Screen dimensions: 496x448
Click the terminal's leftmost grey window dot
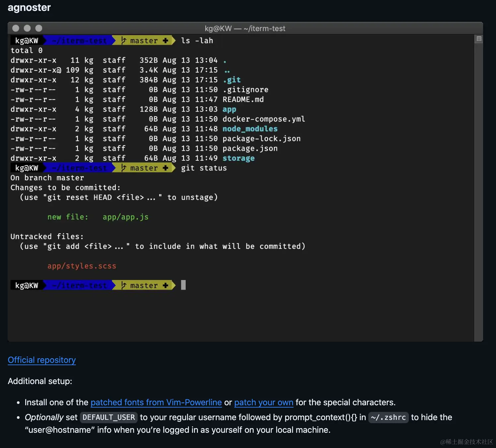click(x=16, y=28)
